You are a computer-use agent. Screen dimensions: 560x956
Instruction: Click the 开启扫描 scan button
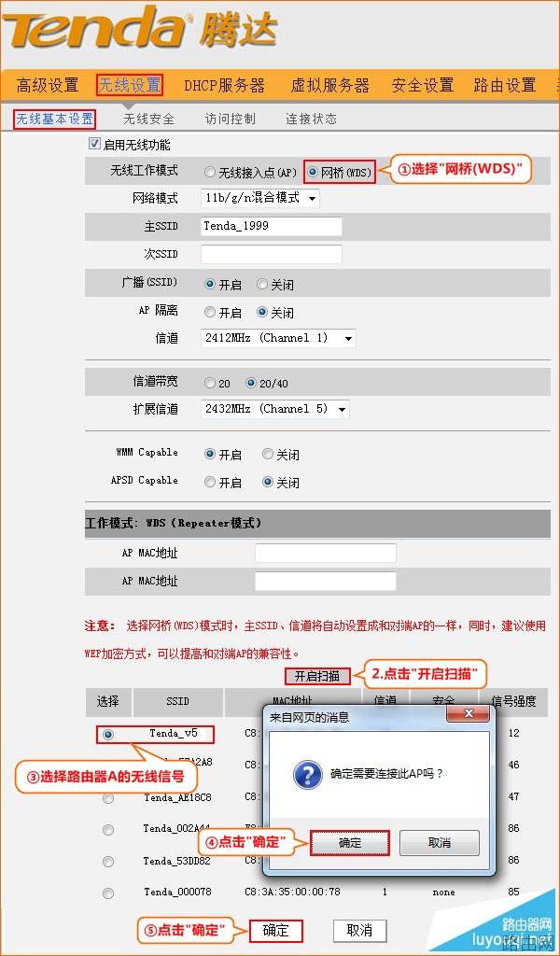tap(317, 676)
